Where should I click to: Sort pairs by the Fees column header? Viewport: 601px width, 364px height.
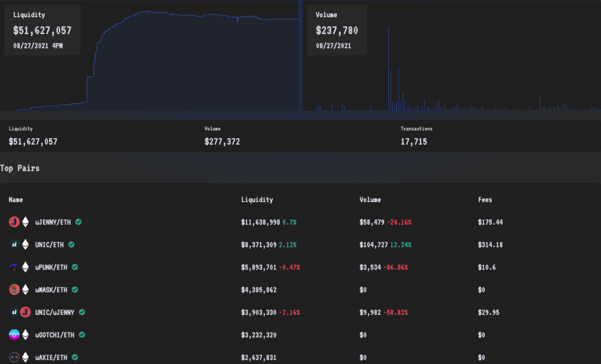[x=485, y=200]
